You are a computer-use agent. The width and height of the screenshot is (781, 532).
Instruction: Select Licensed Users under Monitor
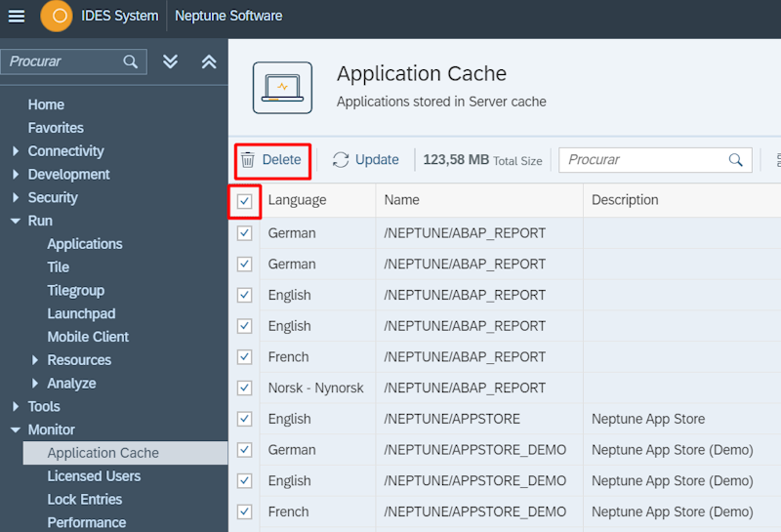click(x=94, y=476)
